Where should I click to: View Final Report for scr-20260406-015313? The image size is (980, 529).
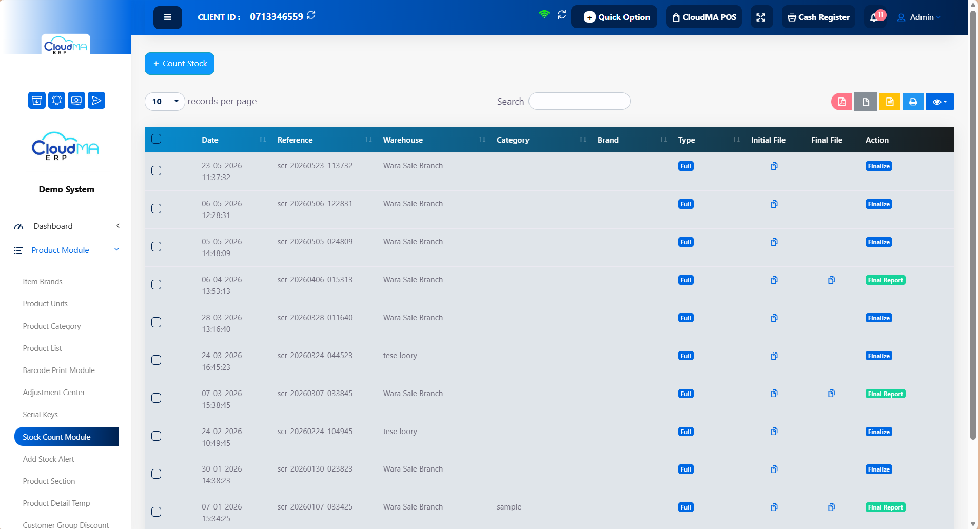[x=885, y=280]
